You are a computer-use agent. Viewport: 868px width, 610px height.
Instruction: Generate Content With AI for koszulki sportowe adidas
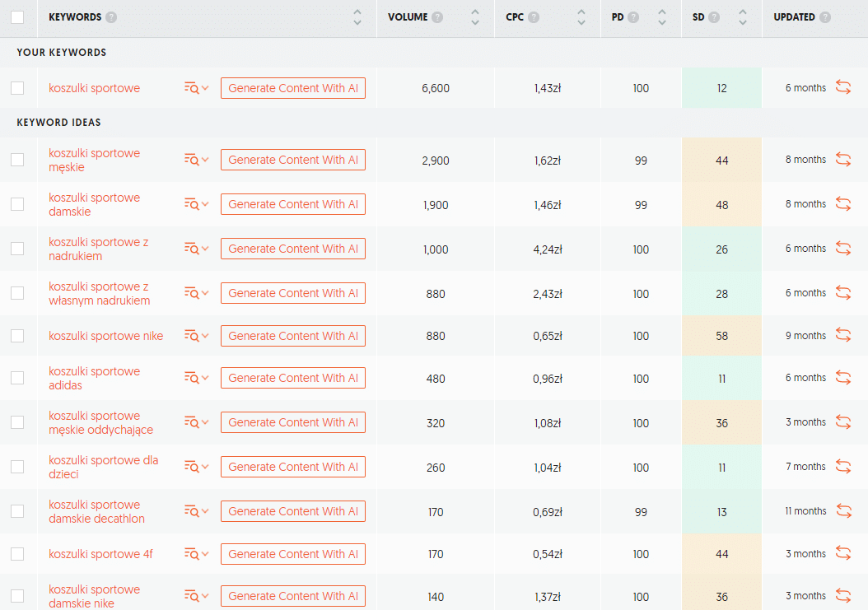[x=293, y=378]
